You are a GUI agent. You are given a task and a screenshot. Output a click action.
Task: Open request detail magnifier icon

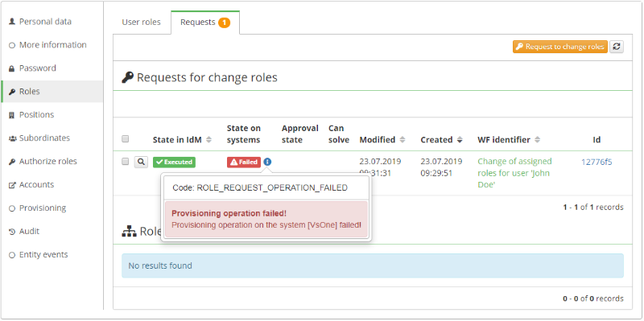click(141, 163)
